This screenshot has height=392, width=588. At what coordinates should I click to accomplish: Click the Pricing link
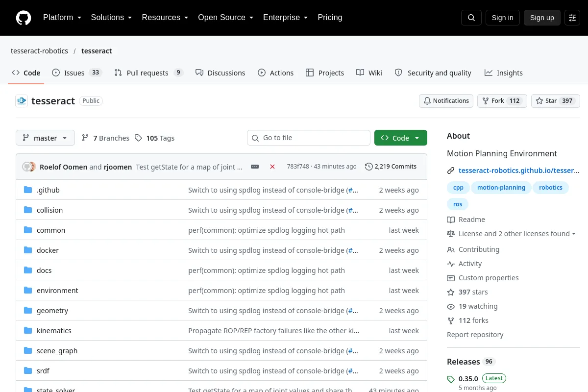(330, 18)
